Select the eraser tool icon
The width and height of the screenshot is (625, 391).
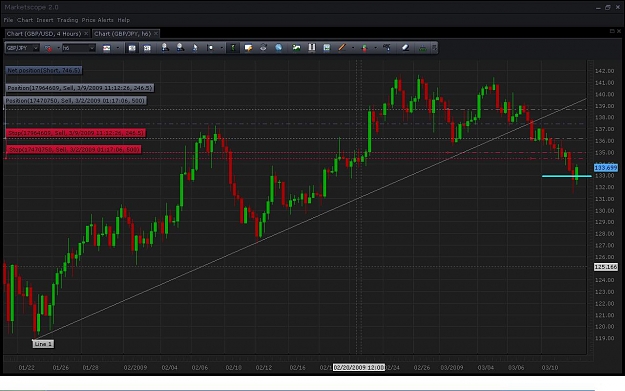[x=405, y=48]
